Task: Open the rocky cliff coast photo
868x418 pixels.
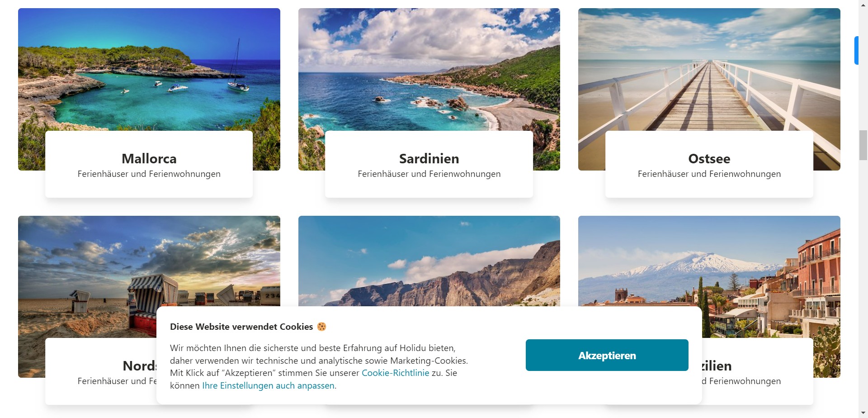Action: [429, 261]
